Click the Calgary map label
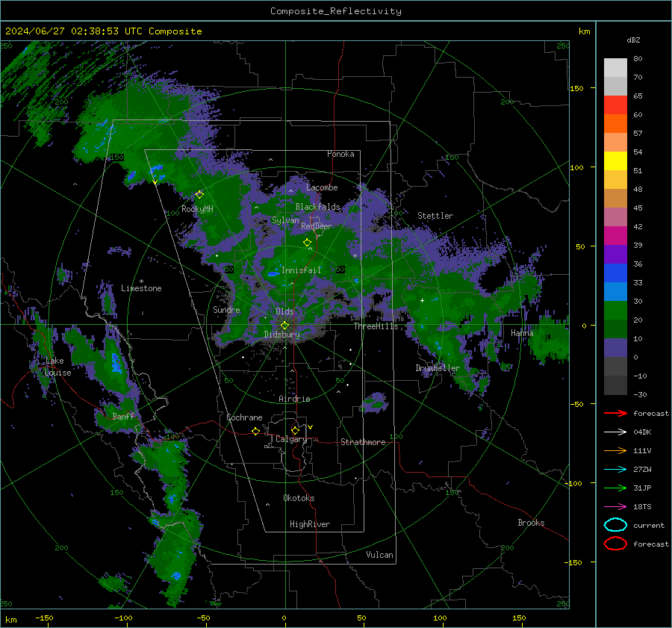672x628 pixels. [291, 439]
